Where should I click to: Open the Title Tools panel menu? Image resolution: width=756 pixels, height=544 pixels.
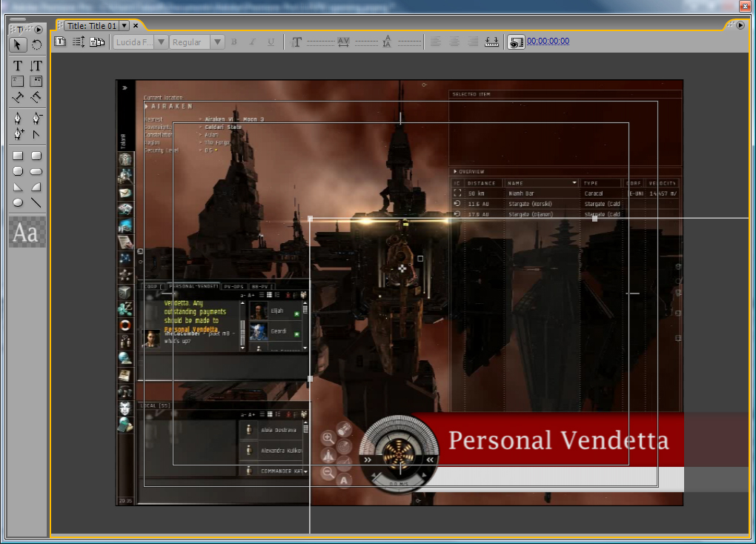39,30
